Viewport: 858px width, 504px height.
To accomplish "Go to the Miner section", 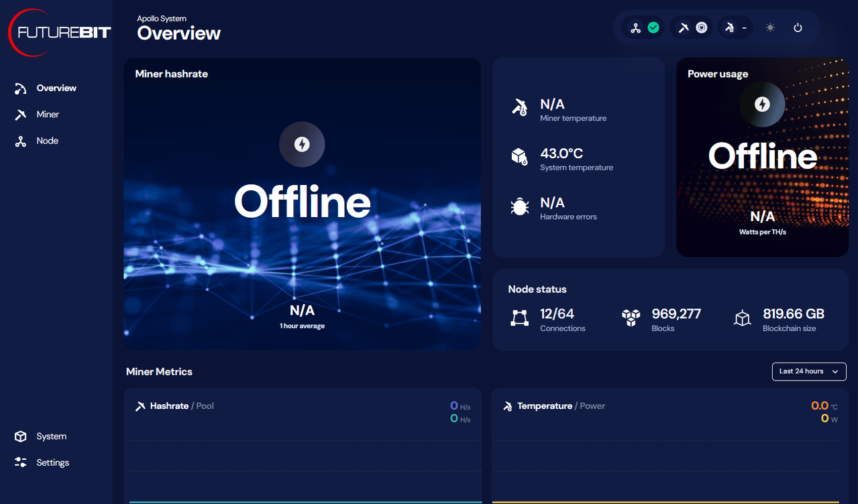I will click(x=37, y=115).
